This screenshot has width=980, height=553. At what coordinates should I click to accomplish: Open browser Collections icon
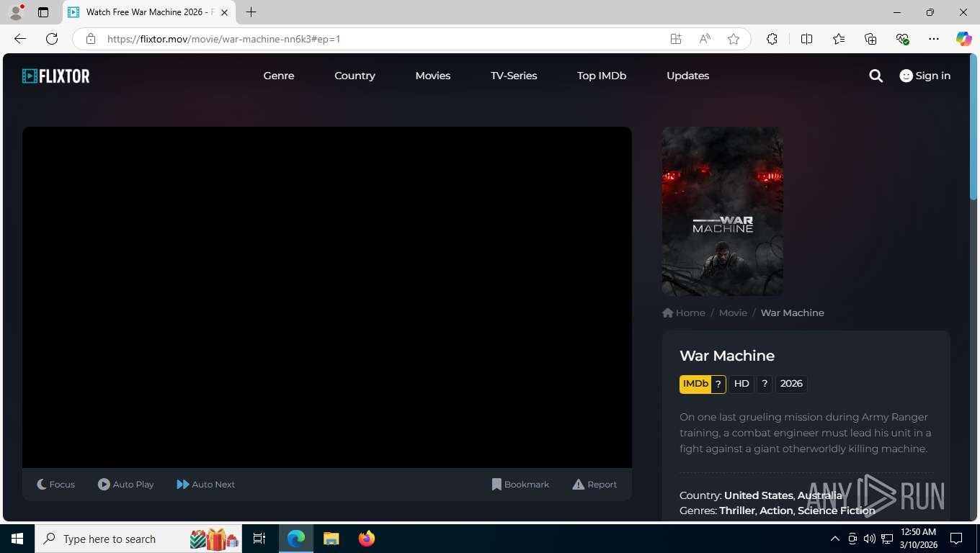(x=870, y=39)
